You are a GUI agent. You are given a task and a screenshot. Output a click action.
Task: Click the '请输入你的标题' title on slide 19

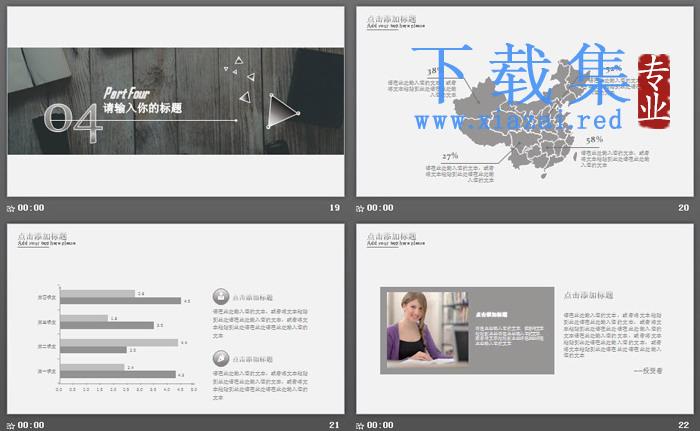[x=143, y=108]
